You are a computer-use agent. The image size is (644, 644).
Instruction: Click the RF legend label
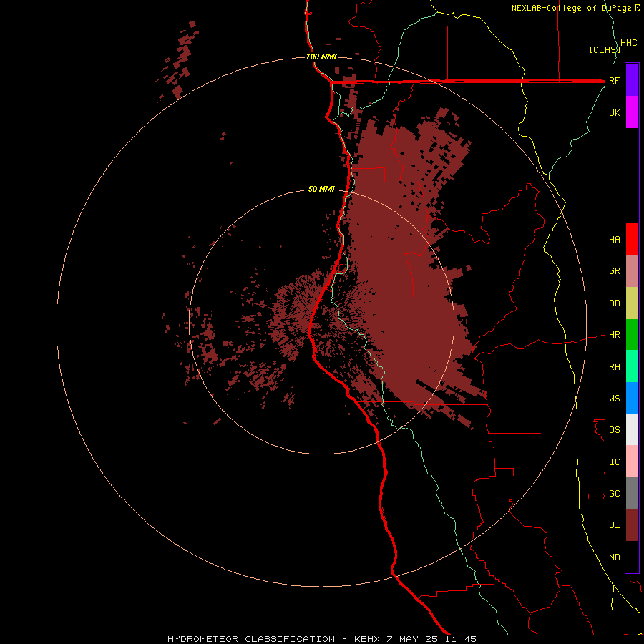(614, 80)
